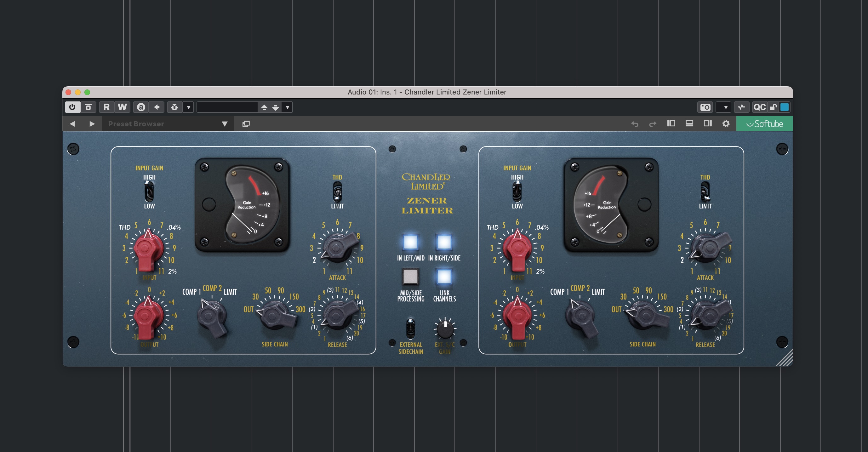Click the copy A to B arrow icon
This screenshot has height=452, width=868.
pos(157,107)
